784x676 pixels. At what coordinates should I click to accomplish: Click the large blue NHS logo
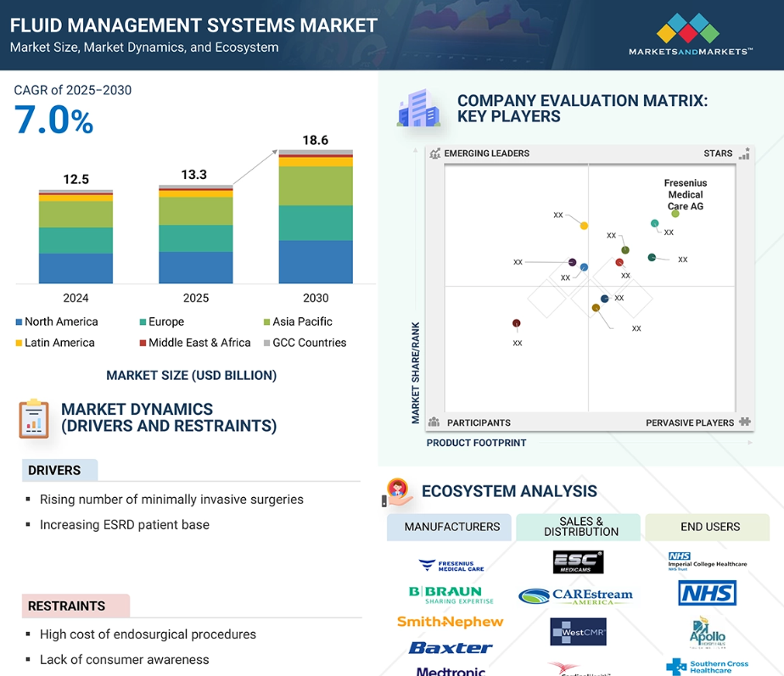point(708,593)
